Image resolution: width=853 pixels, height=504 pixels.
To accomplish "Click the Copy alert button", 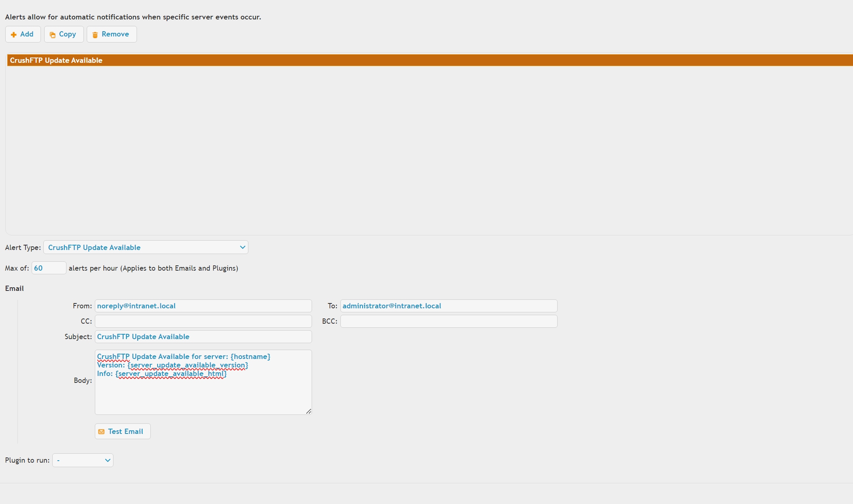I will pos(64,34).
